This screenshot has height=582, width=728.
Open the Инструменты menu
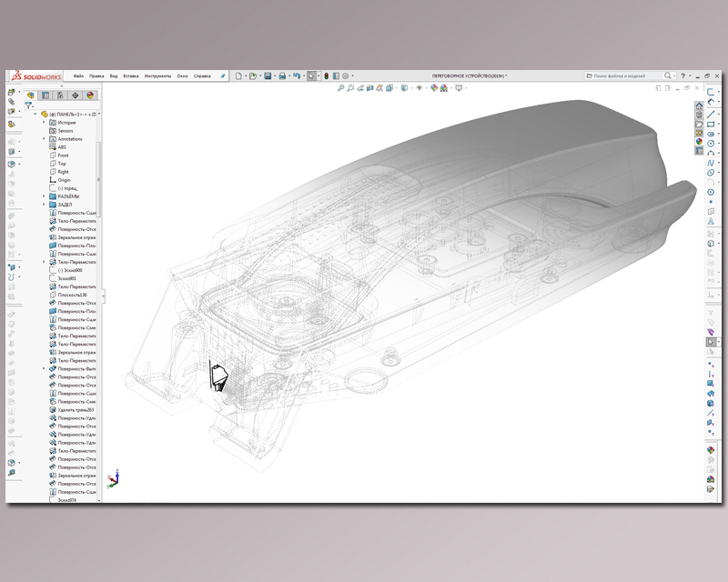point(157,76)
